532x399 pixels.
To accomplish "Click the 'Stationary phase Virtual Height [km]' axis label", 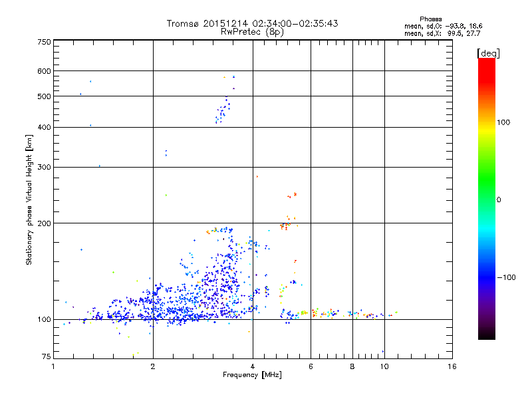I will click(x=29, y=200).
